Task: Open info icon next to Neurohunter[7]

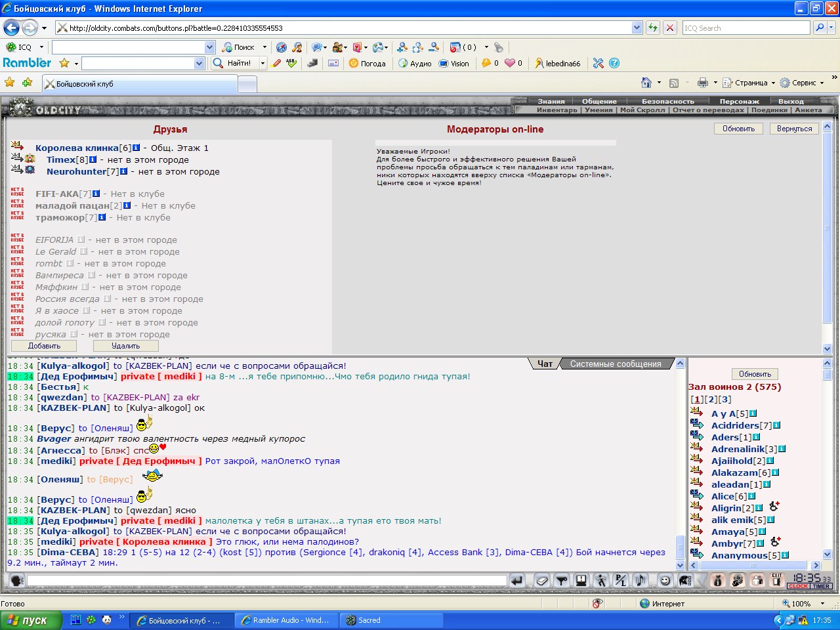Action: pos(123,171)
